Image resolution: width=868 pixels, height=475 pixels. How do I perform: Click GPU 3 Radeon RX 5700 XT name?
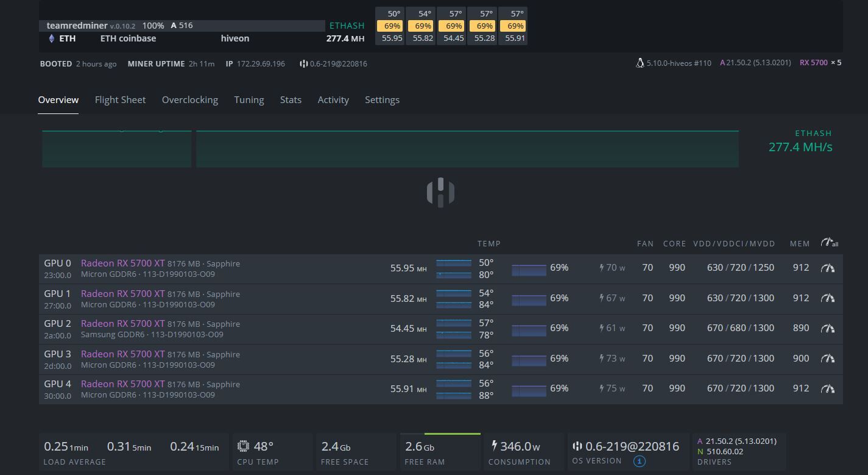coord(123,354)
